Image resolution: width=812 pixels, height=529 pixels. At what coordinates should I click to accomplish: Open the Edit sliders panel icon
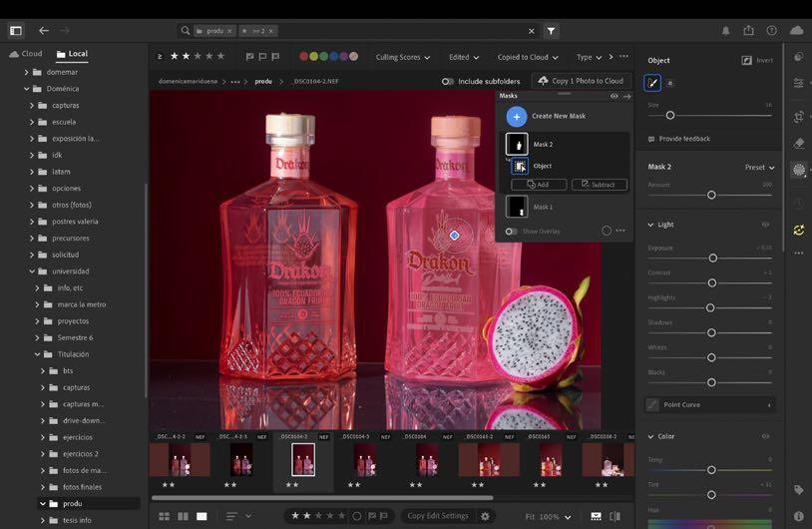tap(799, 83)
